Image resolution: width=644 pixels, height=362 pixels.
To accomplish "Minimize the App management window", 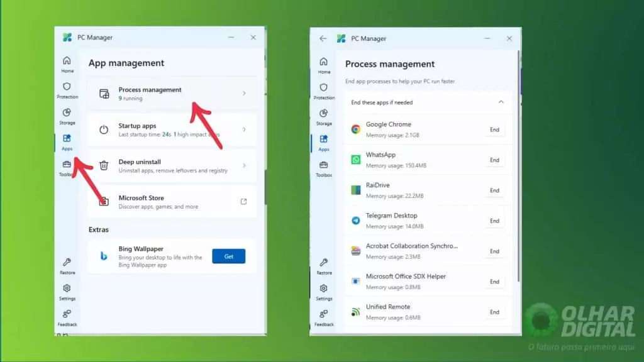I will (231, 37).
